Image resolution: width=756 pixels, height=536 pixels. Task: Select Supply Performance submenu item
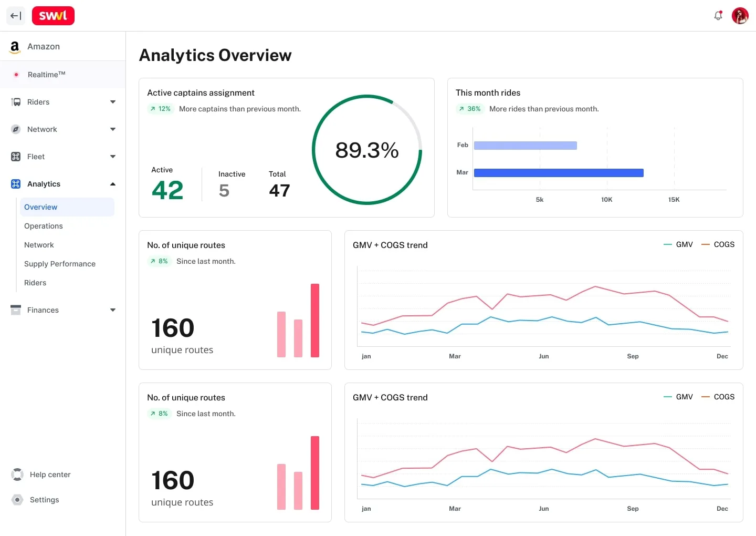60,264
